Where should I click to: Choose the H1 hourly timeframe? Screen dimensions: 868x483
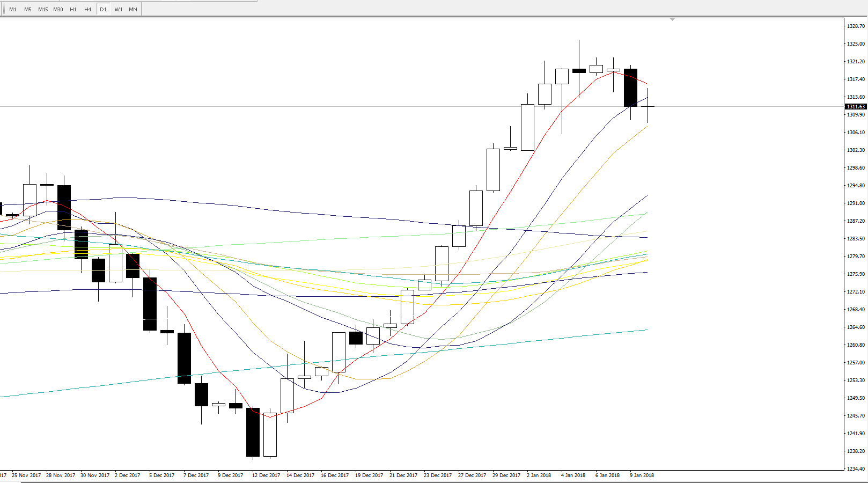(x=73, y=9)
